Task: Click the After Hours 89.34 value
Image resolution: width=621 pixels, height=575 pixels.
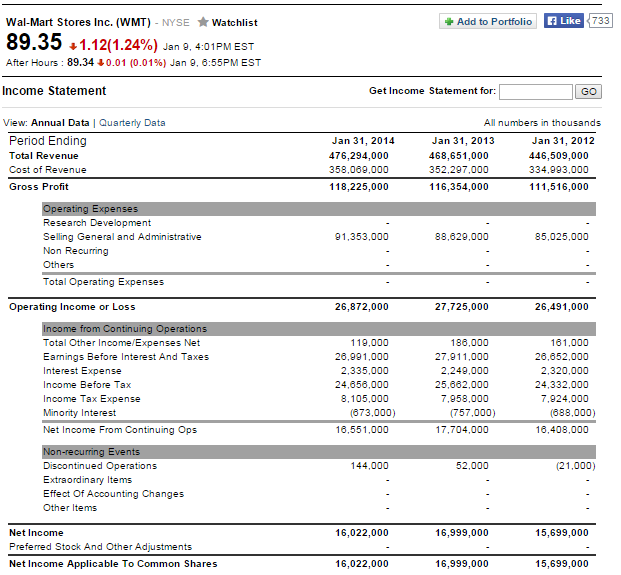Action: point(80,63)
